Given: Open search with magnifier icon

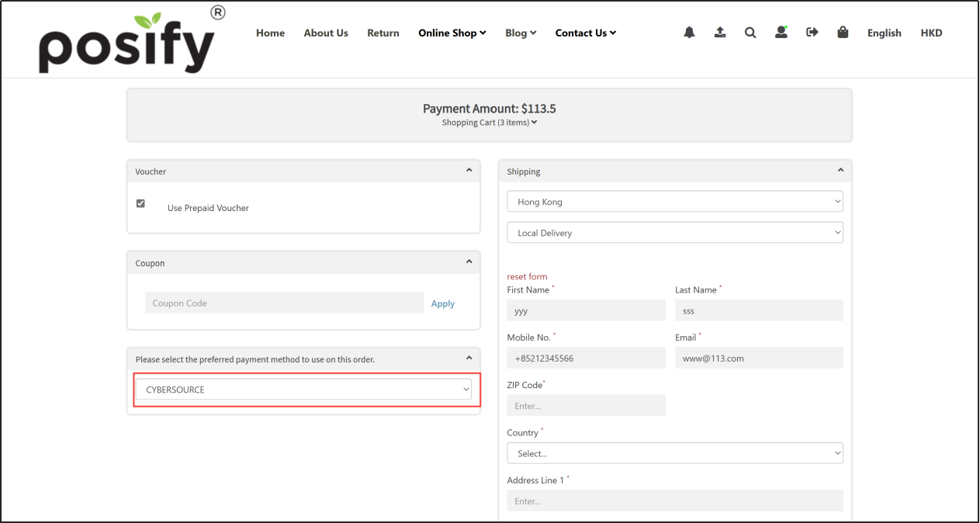Looking at the screenshot, I should click(750, 33).
